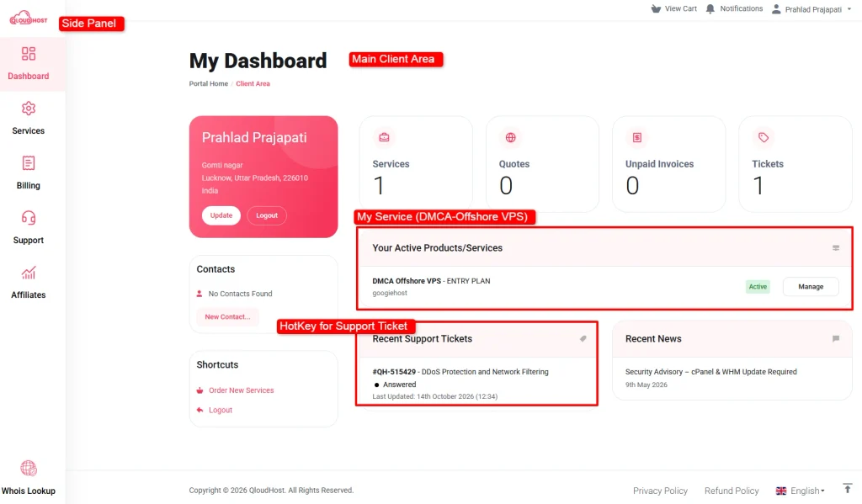Click the Recent News heading
Image resolution: width=862 pixels, height=504 pixels.
click(653, 339)
